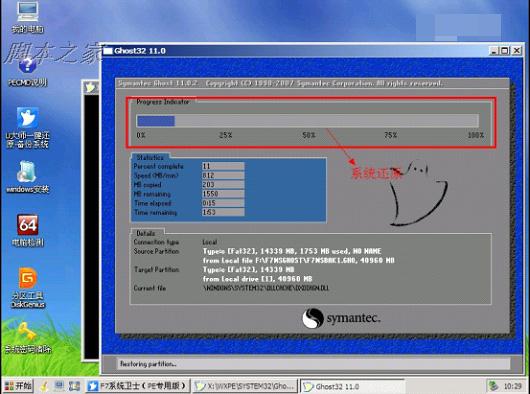This screenshot has width=530, height=394.
Task: Click the 'Restoring partition...' status bar
Action: tap(313, 364)
